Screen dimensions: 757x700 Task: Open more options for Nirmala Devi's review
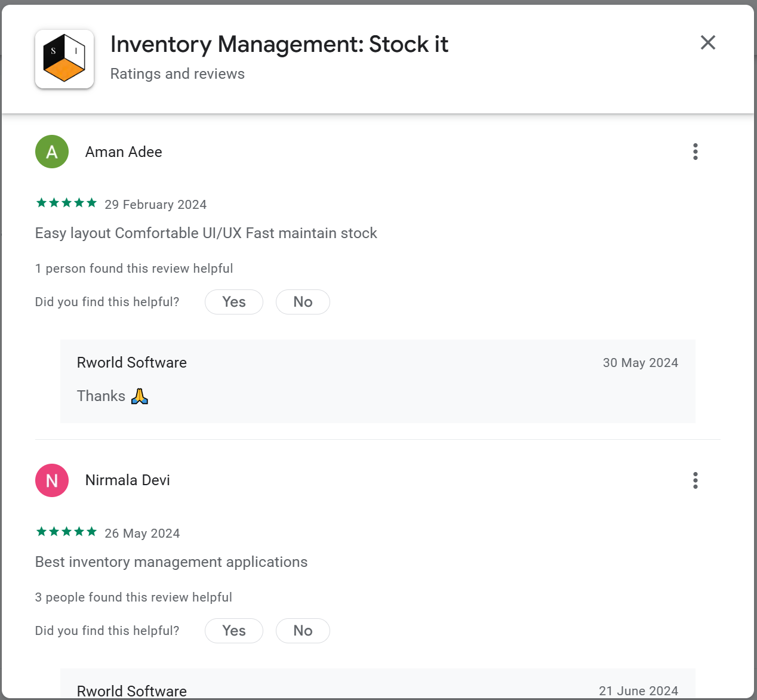tap(696, 480)
